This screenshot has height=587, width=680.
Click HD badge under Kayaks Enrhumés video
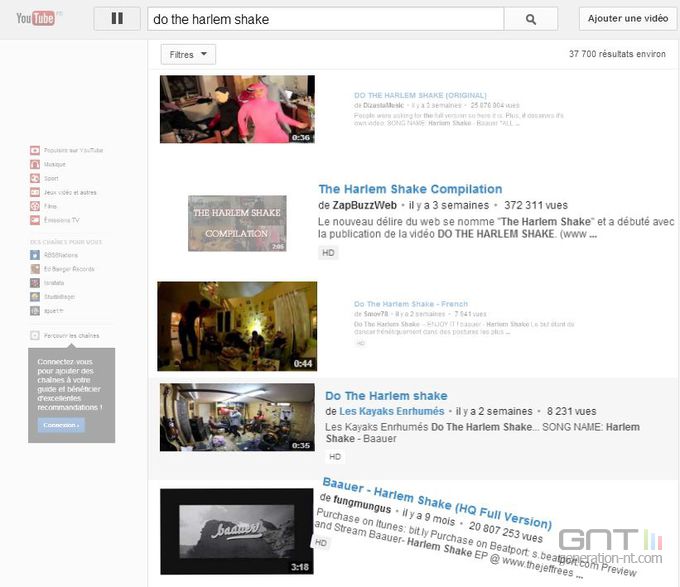[335, 457]
